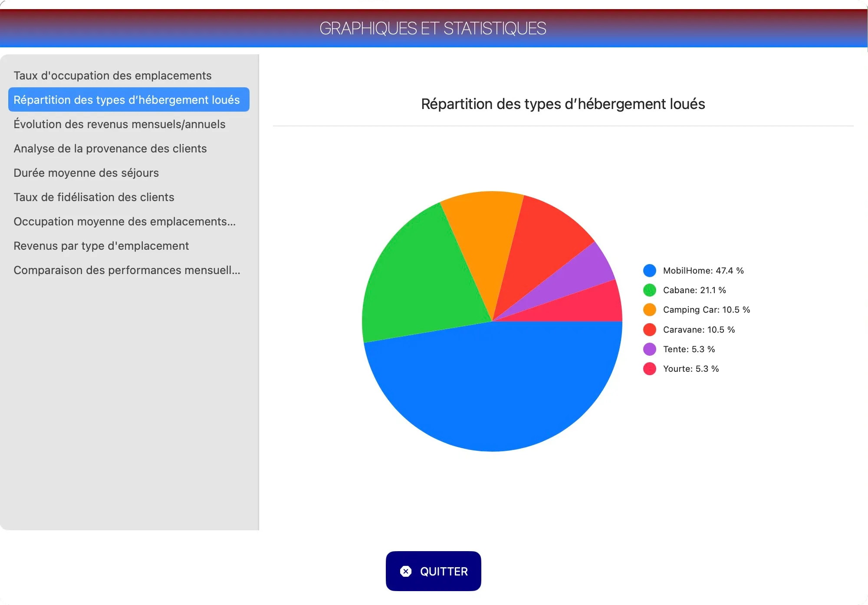Open Évolution des revenus mensuels/annuels

(x=129, y=124)
